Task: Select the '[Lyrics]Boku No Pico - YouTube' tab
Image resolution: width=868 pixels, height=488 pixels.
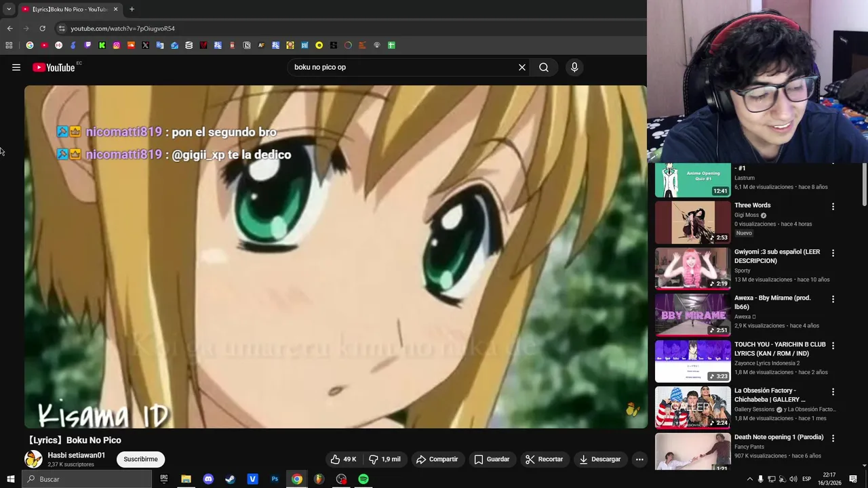Action: pos(70,9)
